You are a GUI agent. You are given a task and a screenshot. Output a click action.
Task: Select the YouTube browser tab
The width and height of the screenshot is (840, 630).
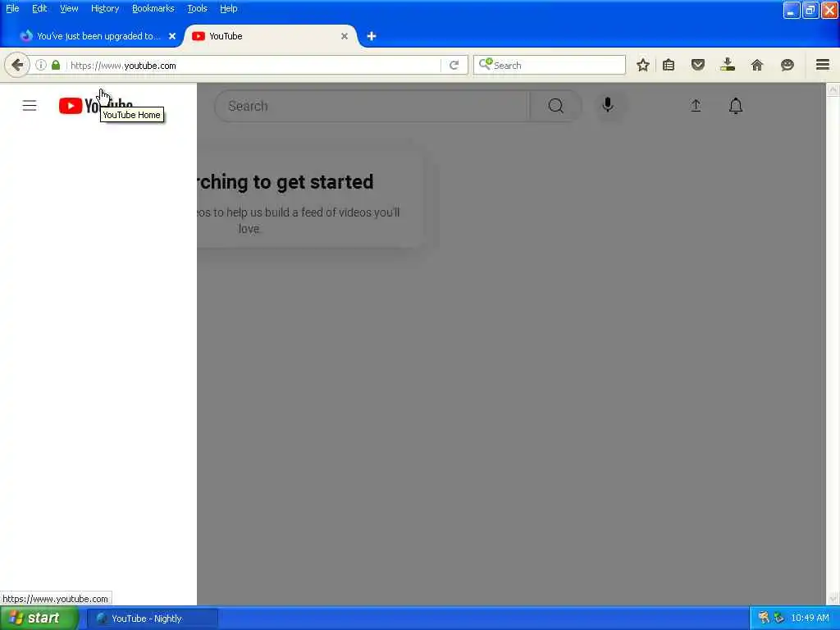pyautogui.click(x=271, y=36)
